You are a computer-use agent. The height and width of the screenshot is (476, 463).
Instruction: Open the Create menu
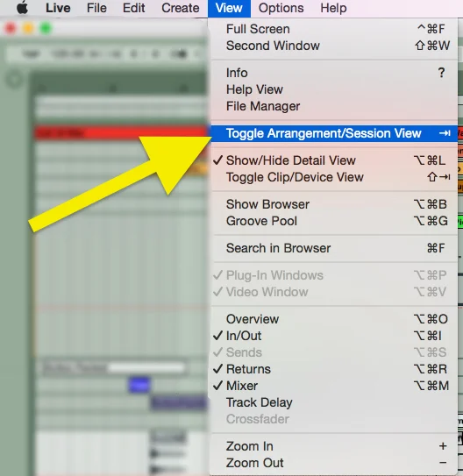tap(181, 8)
